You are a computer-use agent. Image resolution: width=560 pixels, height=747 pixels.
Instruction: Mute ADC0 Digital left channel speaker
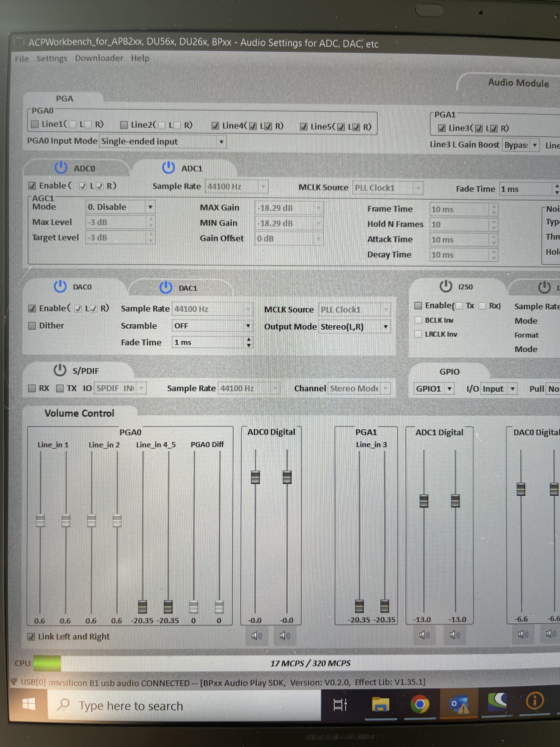257,636
